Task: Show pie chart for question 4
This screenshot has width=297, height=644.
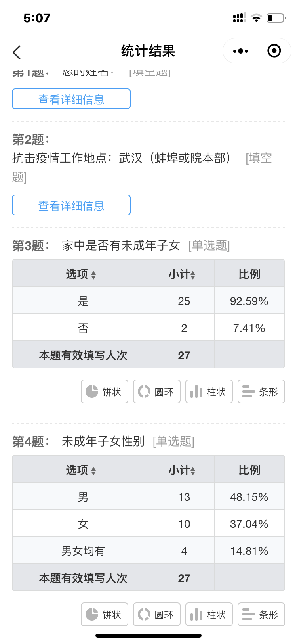Action: (x=105, y=615)
